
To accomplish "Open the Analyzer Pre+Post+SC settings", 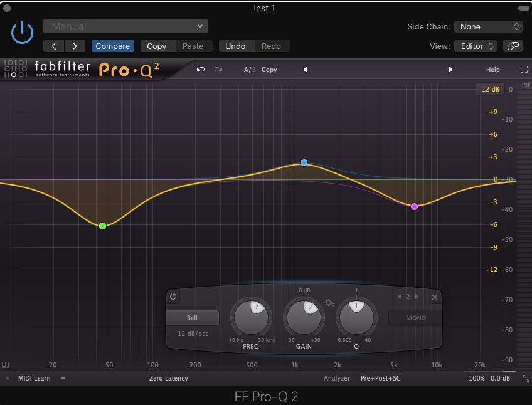I will coord(380,378).
